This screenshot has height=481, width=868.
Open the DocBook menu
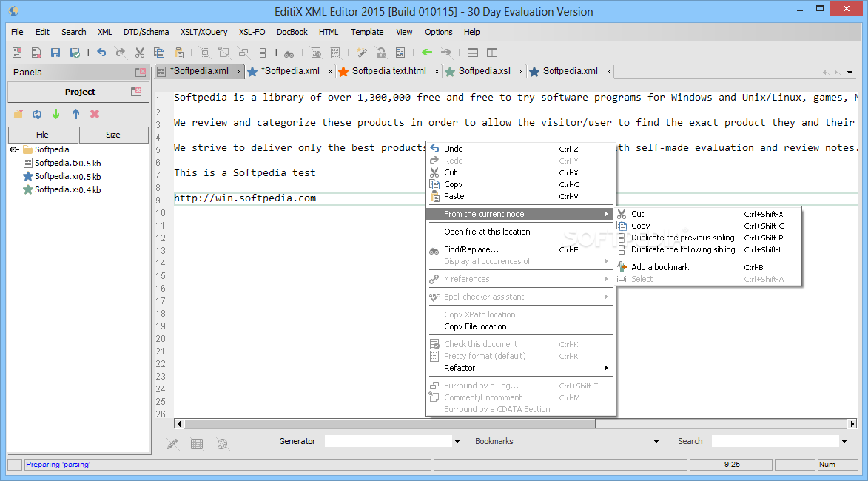pyautogui.click(x=292, y=32)
